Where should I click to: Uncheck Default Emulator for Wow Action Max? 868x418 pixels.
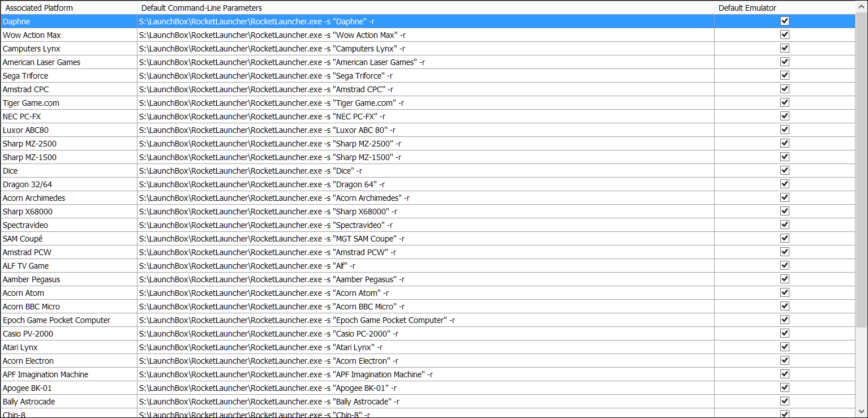coord(785,35)
